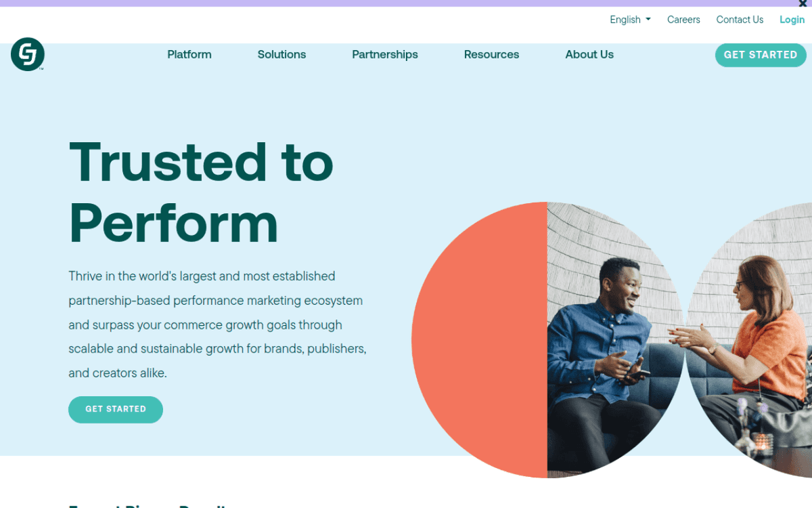Select the English dropdown caret arrow

[x=648, y=20]
